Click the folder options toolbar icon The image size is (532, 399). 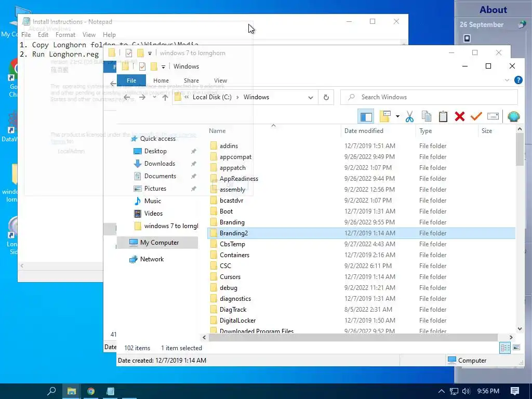385,116
